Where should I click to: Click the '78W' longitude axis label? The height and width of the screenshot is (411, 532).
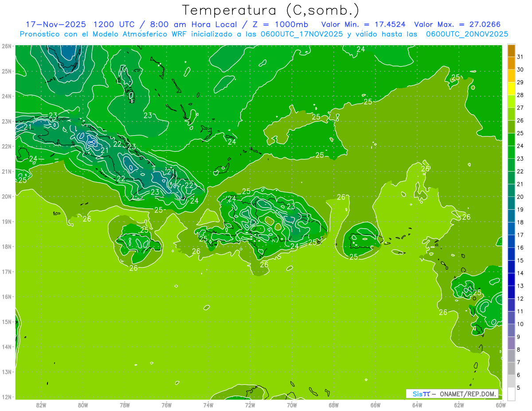coord(125,405)
